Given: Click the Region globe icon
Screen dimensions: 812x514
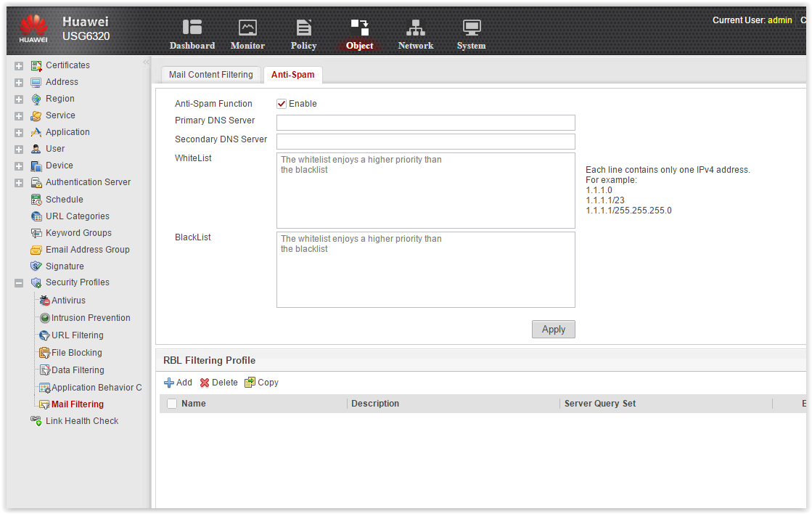Looking at the screenshot, I should point(36,99).
